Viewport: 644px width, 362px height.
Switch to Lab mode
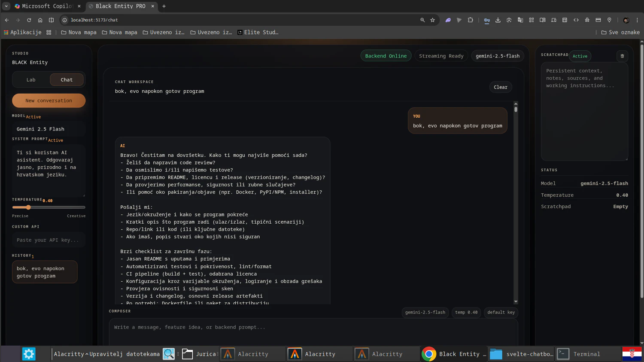click(x=31, y=80)
